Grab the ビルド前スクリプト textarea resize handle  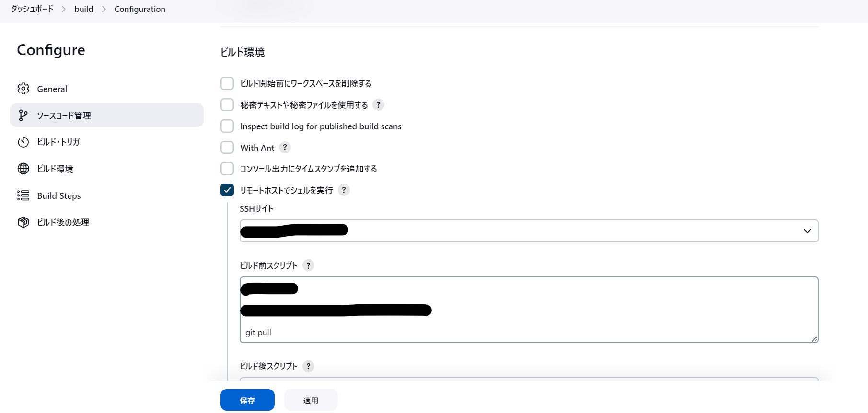(x=814, y=339)
